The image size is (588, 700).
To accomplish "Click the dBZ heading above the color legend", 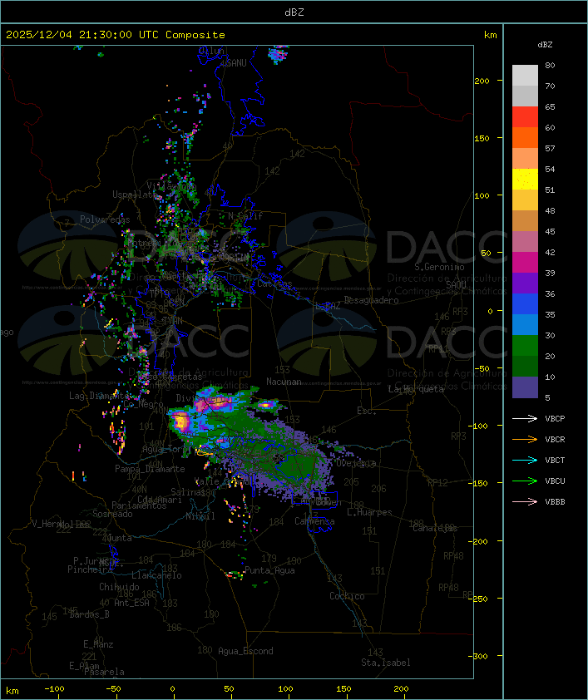I will pos(545,45).
